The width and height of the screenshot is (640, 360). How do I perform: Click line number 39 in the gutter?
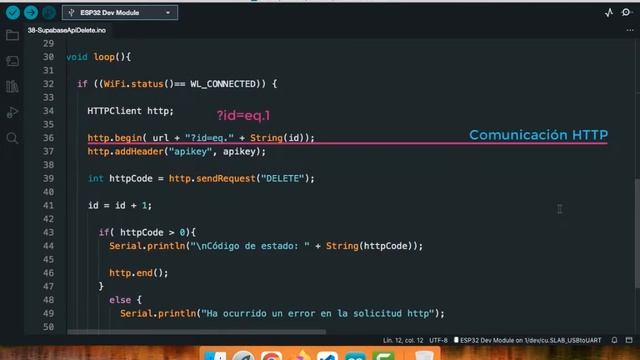click(48, 178)
